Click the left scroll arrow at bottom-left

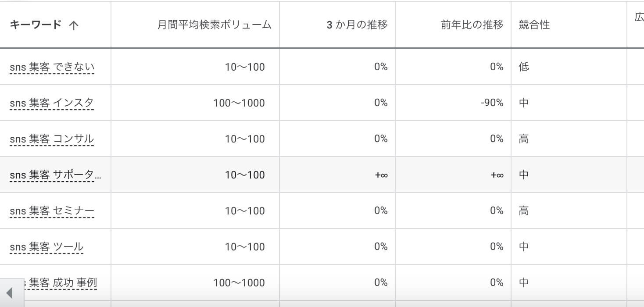pyautogui.click(x=9, y=293)
